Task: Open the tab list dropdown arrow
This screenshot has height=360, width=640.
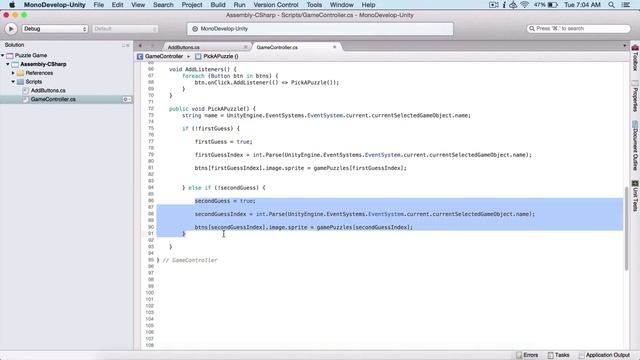Action: pyautogui.click(x=624, y=46)
